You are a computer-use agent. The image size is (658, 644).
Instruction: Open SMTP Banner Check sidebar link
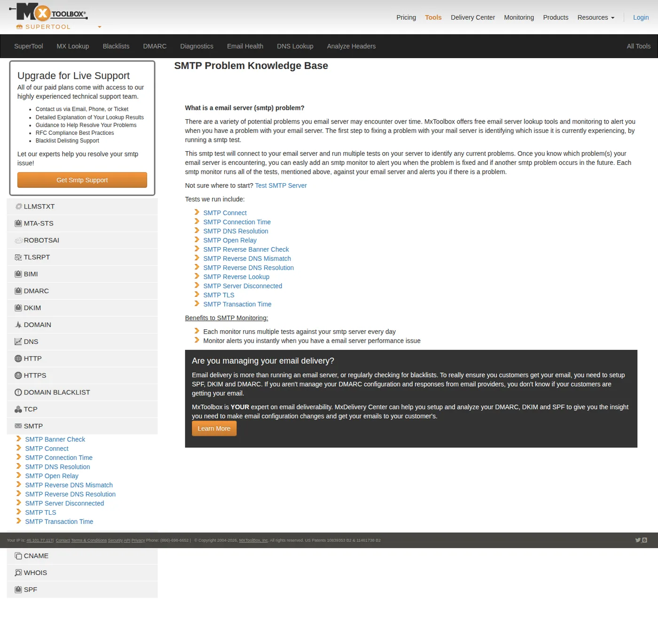click(55, 440)
